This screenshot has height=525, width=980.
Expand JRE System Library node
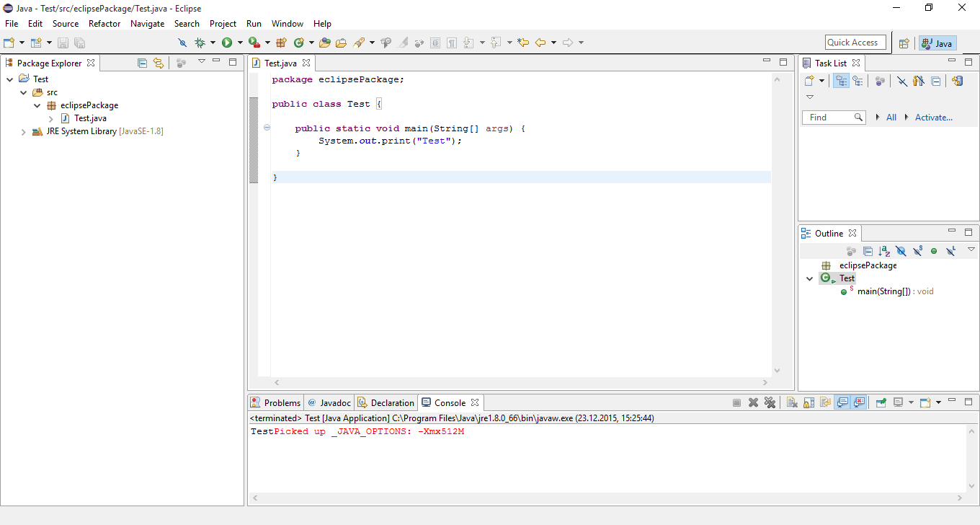point(24,131)
